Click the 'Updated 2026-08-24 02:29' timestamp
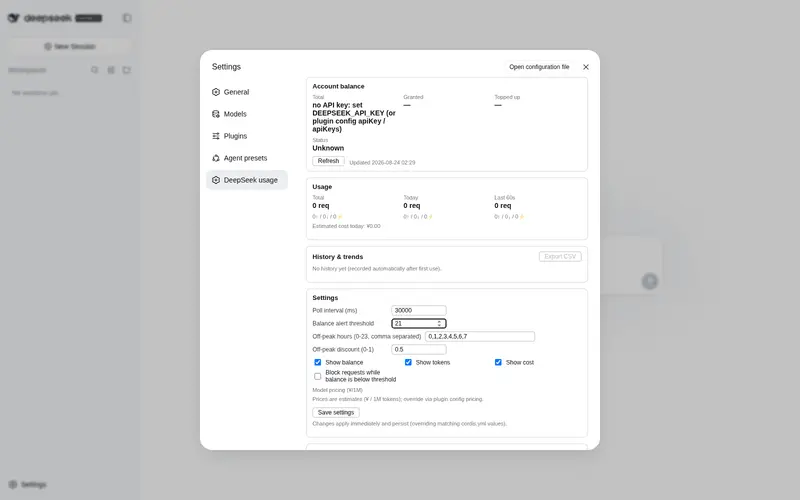This screenshot has height=500, width=800. click(382, 163)
